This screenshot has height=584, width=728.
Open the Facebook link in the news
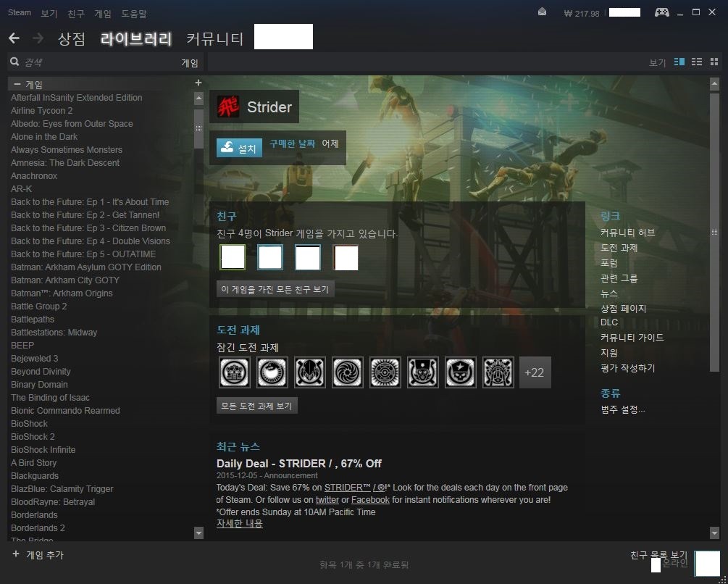pyautogui.click(x=370, y=500)
